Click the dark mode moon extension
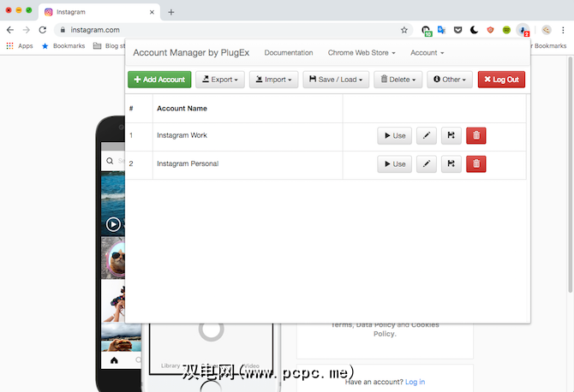574x392 pixels. (474, 30)
